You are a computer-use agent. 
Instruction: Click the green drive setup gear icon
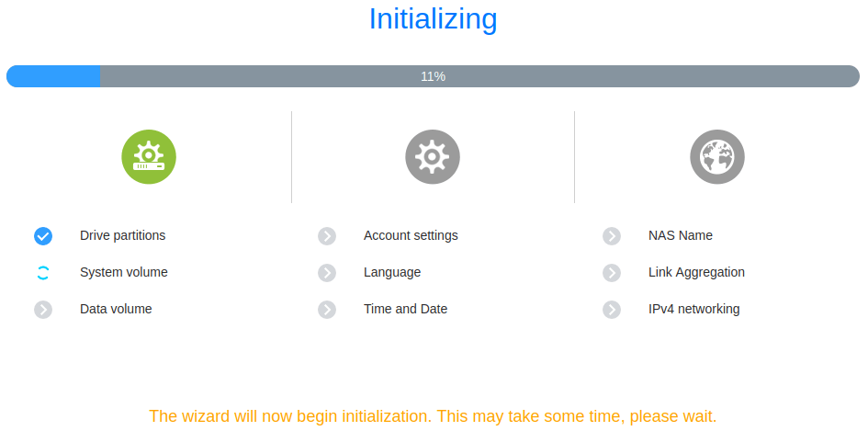149,157
